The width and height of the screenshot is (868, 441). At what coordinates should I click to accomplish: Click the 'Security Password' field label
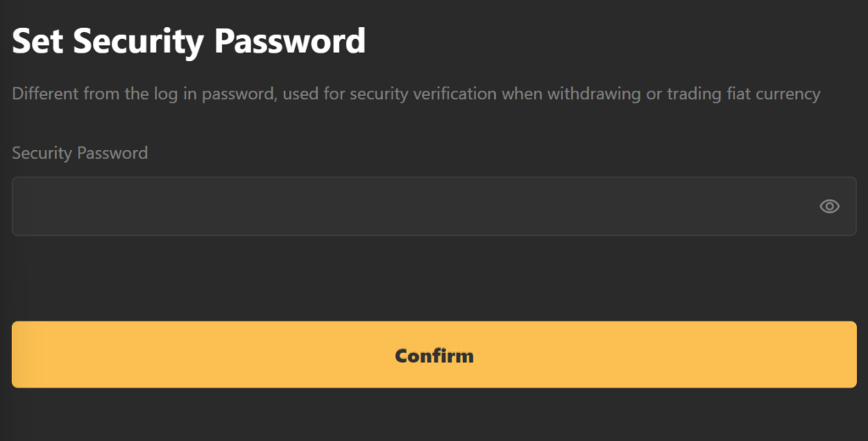[80, 153]
